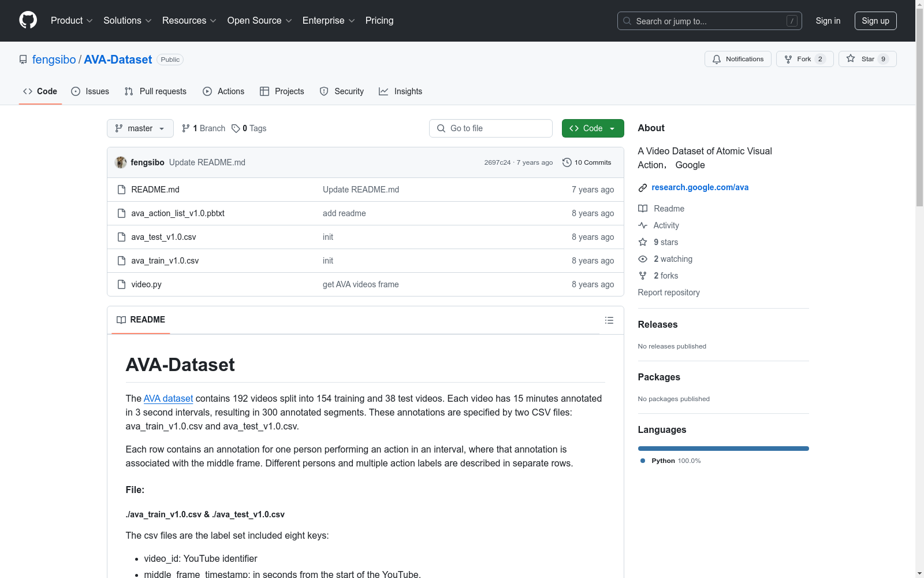Image resolution: width=924 pixels, height=578 pixels.
Task: Click the star icon next to 9 stars
Action: coord(643,242)
